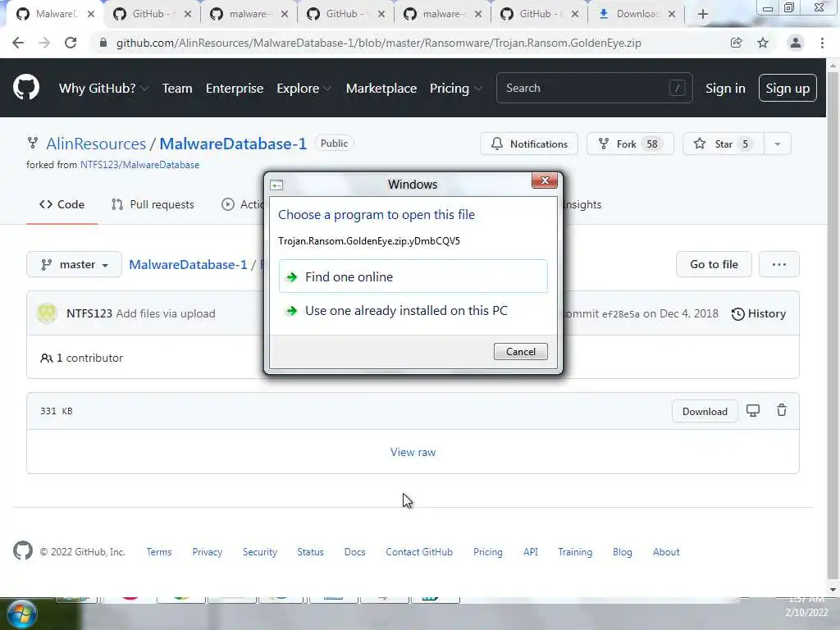Open the Team page link
Screen dimensions: 840x630
177,89
